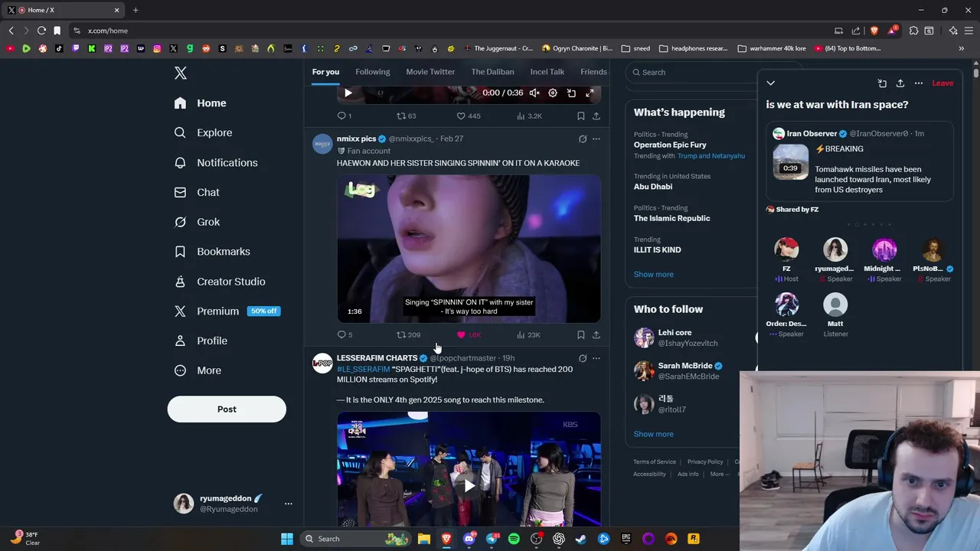Switch to The Daliban tab
Image resolution: width=980 pixels, height=551 pixels.
click(x=492, y=72)
